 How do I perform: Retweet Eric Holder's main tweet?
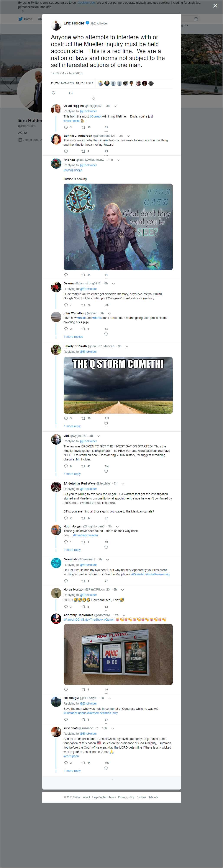pyautogui.click(x=71, y=93)
